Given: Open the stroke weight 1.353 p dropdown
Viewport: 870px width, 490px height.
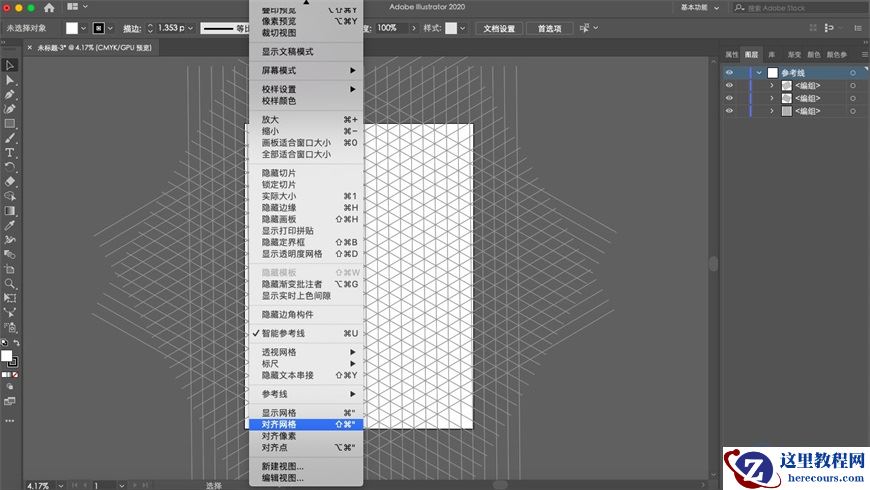Looking at the screenshot, I should 190,28.
